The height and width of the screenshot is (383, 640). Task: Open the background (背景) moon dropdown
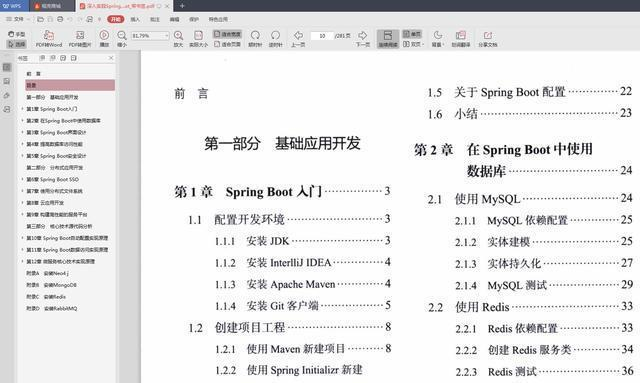click(x=438, y=39)
